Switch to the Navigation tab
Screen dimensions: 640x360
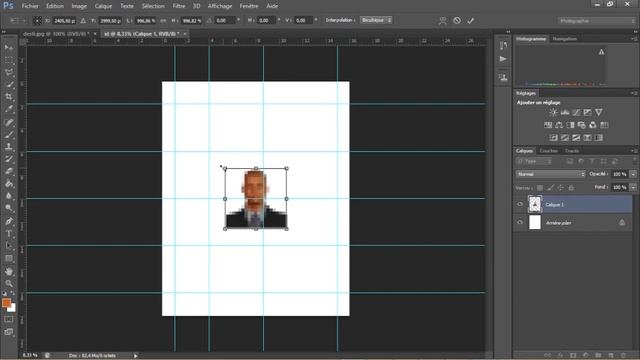565,39
